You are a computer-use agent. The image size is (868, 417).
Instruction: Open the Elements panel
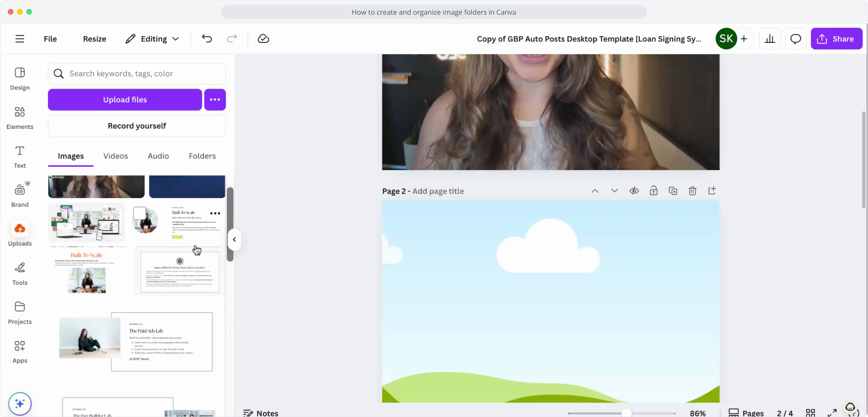click(x=20, y=118)
